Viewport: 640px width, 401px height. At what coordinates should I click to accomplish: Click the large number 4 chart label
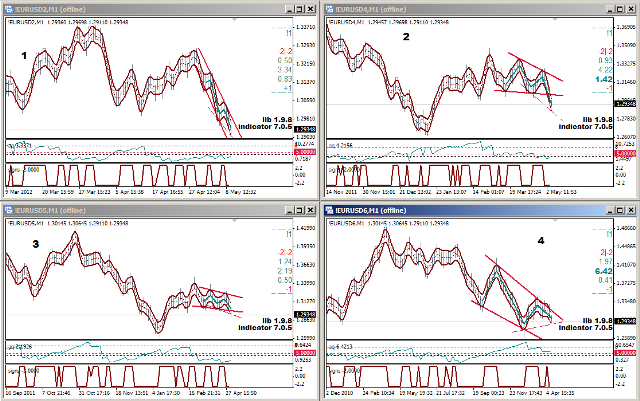click(x=487, y=241)
